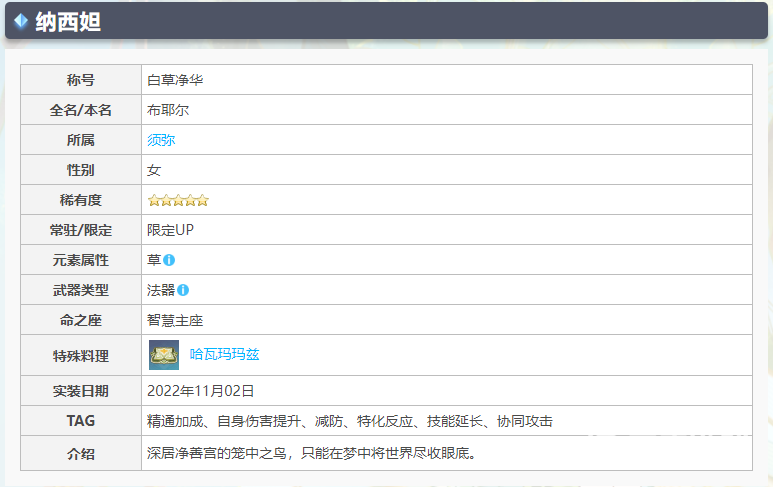Click the 全名/本名 row label
The image size is (773, 487).
tap(81, 110)
